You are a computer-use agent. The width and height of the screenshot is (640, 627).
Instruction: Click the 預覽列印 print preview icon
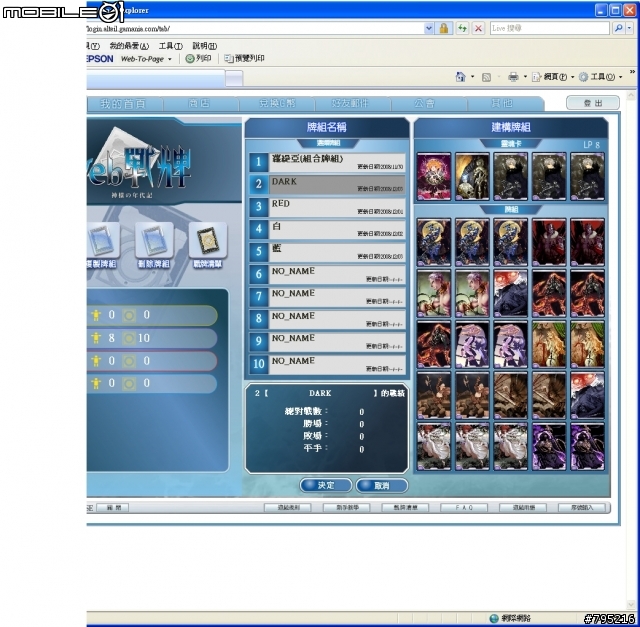coord(229,59)
